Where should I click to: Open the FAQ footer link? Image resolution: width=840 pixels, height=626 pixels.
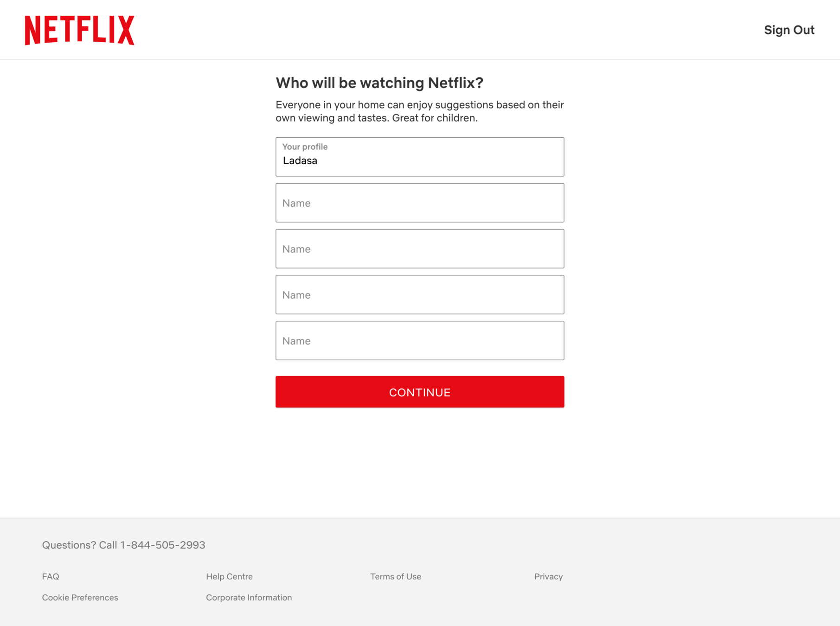[x=51, y=576]
